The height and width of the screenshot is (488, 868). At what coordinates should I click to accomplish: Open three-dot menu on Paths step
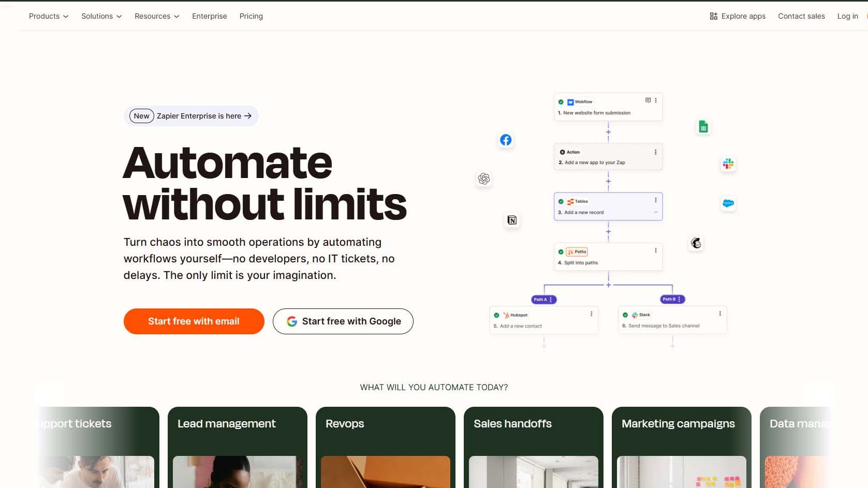[x=656, y=250]
